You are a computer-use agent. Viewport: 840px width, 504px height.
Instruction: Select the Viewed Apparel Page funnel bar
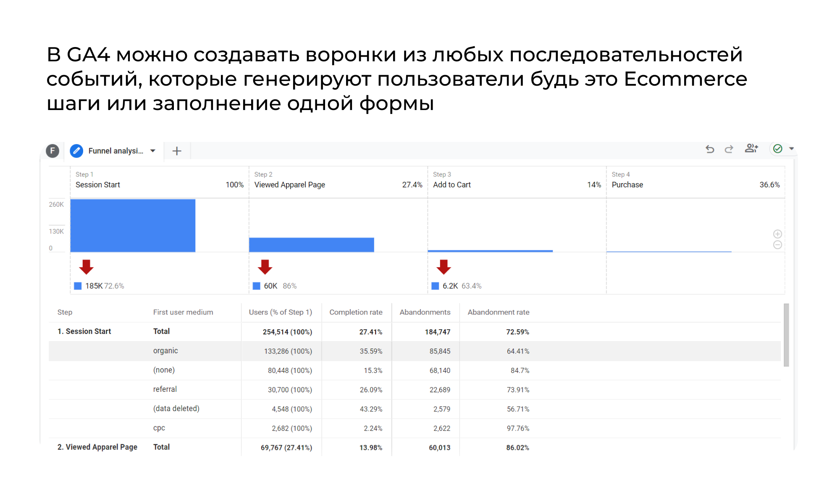pyautogui.click(x=311, y=245)
